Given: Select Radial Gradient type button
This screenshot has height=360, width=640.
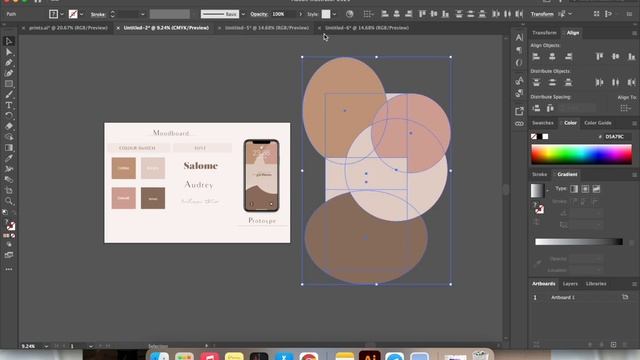Looking at the screenshot, I should click(585, 189).
